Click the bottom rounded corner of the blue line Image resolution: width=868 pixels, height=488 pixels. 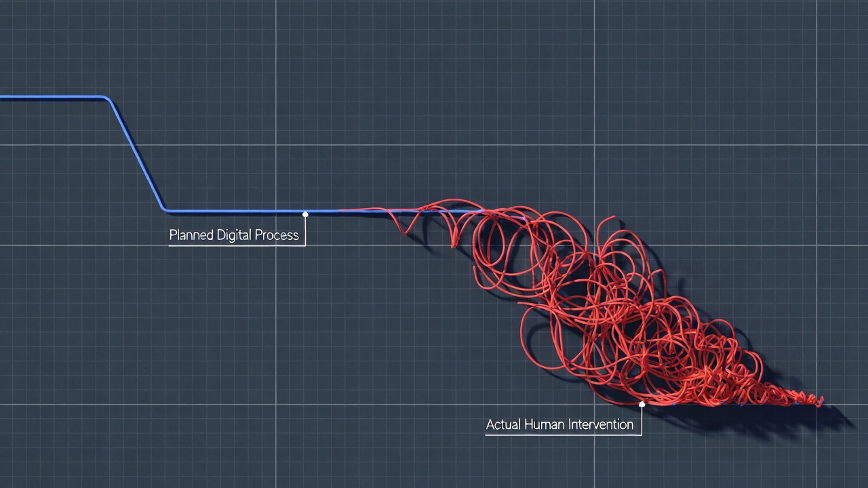(165, 209)
